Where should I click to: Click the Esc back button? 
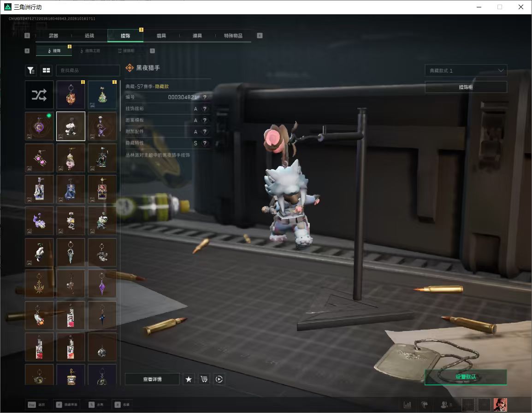point(36,405)
